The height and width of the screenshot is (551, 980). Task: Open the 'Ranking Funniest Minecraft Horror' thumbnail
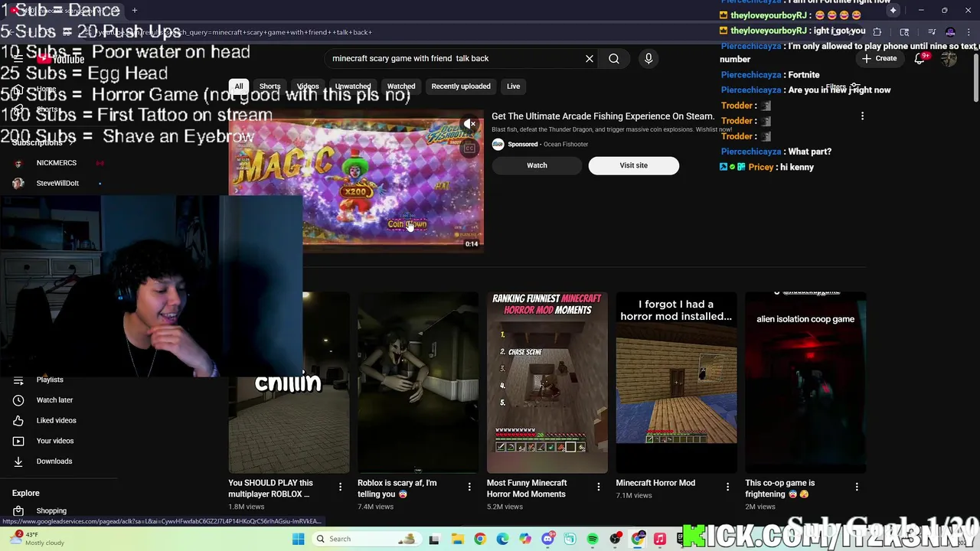[x=547, y=383]
